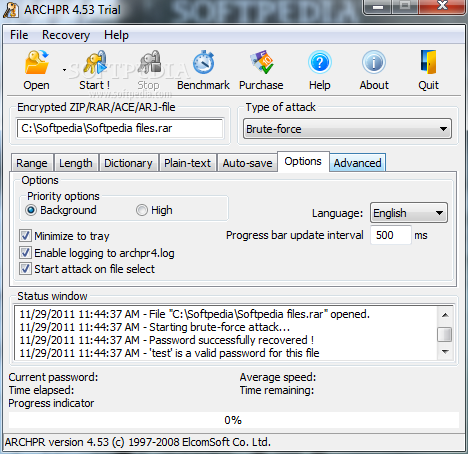Open the Language dropdown
This screenshot has height=454, width=468.
pyautogui.click(x=409, y=213)
